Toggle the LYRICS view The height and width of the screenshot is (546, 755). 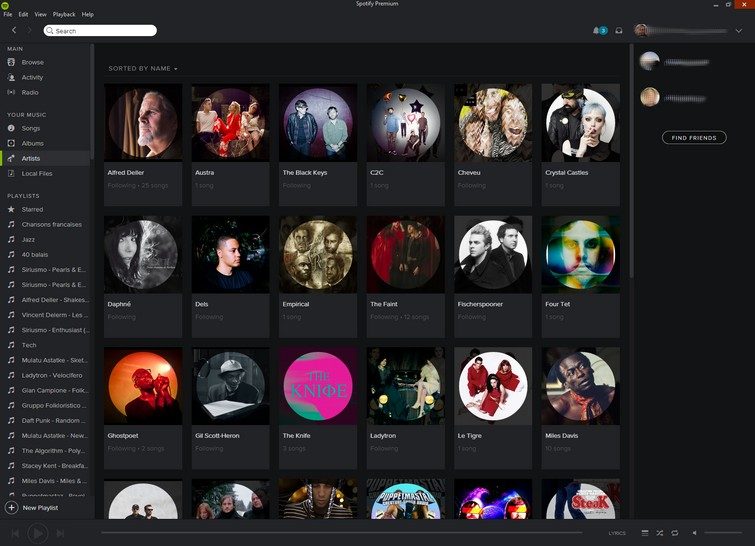click(x=617, y=533)
